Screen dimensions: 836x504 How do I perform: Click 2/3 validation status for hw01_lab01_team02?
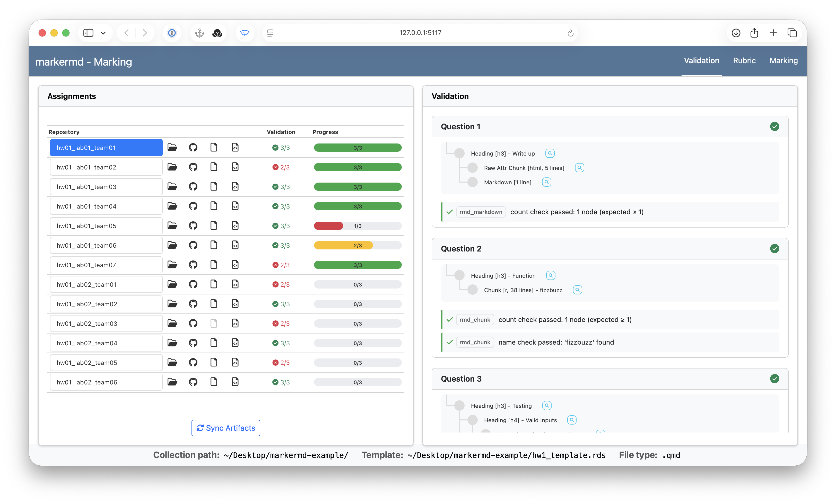281,167
